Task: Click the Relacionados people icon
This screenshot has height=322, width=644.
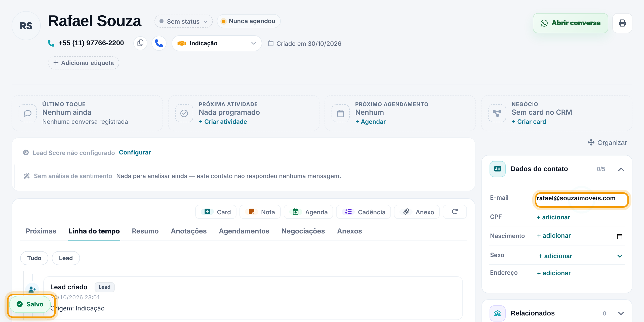Action: tap(497, 313)
